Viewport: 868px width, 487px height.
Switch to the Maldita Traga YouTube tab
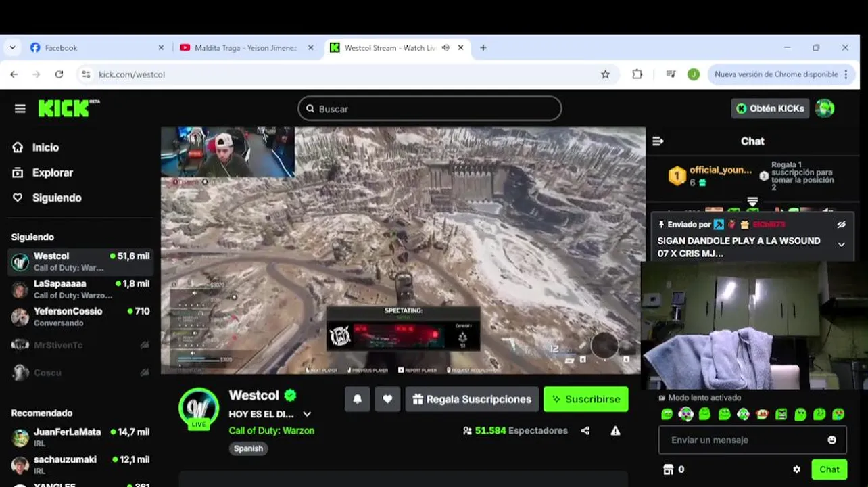point(246,48)
